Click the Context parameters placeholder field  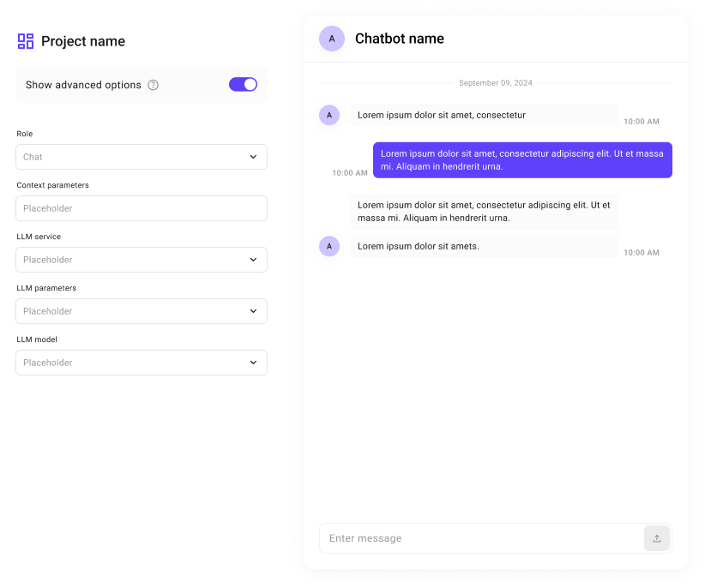click(x=141, y=208)
